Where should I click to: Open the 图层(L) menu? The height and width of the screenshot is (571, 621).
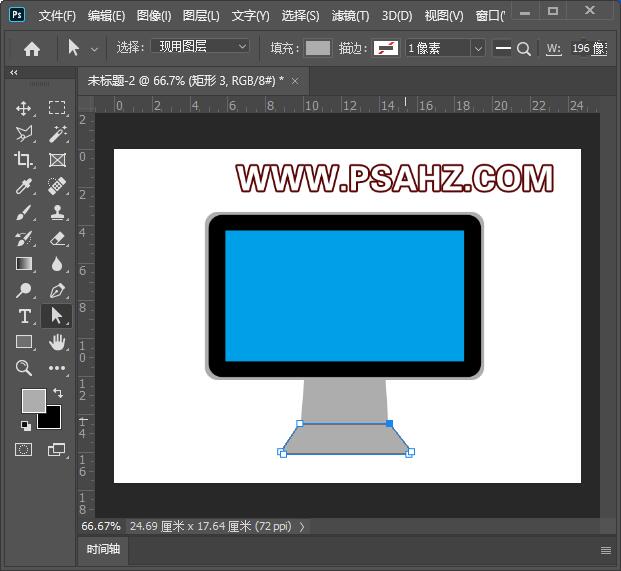coord(201,16)
